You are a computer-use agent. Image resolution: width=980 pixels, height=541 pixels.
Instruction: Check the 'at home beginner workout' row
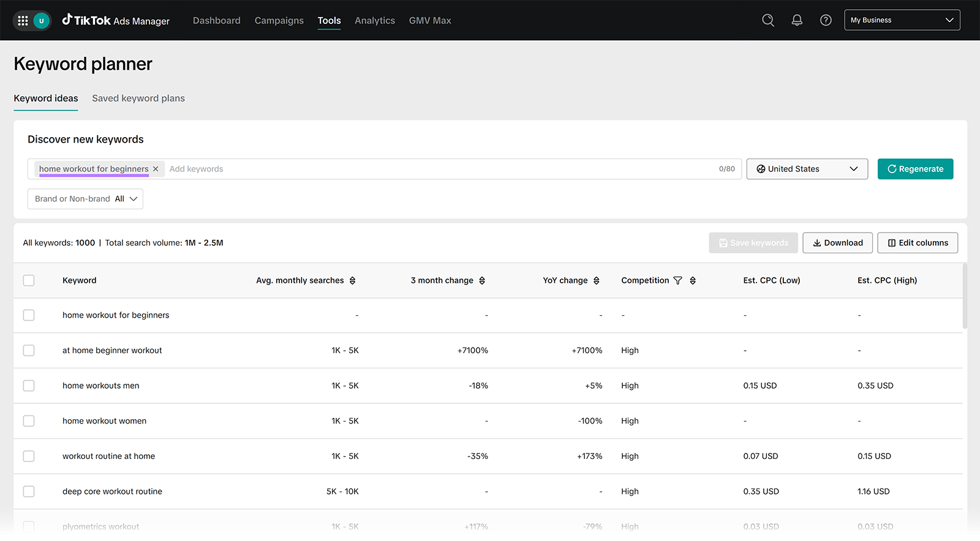point(29,351)
